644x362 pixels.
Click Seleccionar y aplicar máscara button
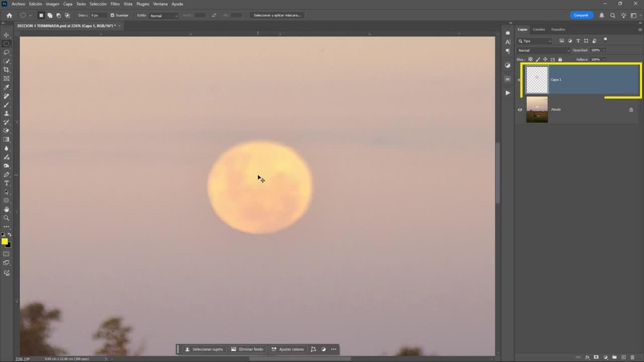point(277,15)
